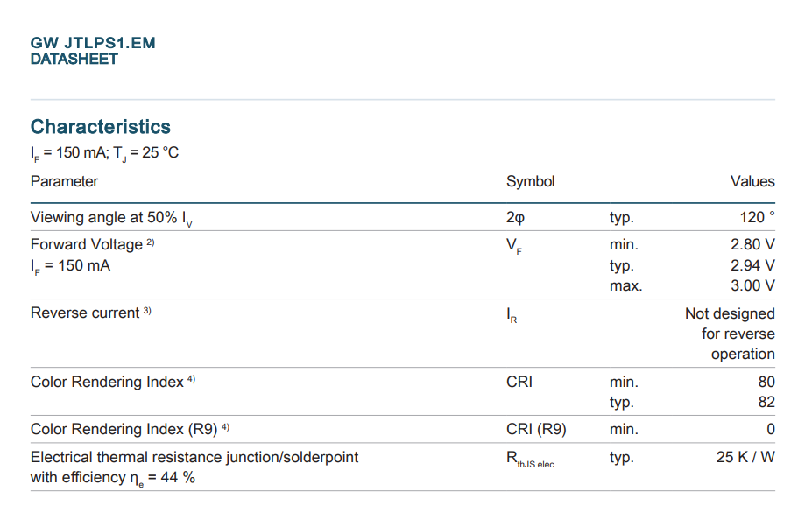This screenshot has width=812, height=520.
Task: Open footnote 2 beside Forward Voltage
Action: [x=151, y=242]
